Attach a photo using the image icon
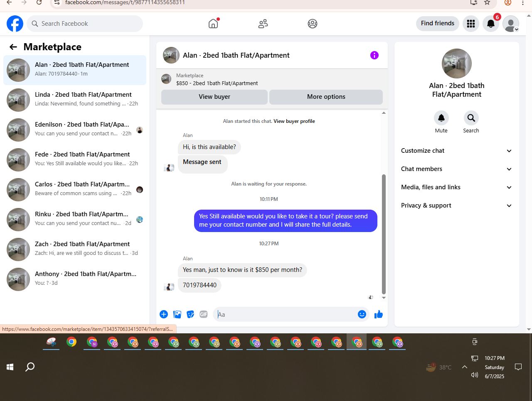 [x=177, y=314]
